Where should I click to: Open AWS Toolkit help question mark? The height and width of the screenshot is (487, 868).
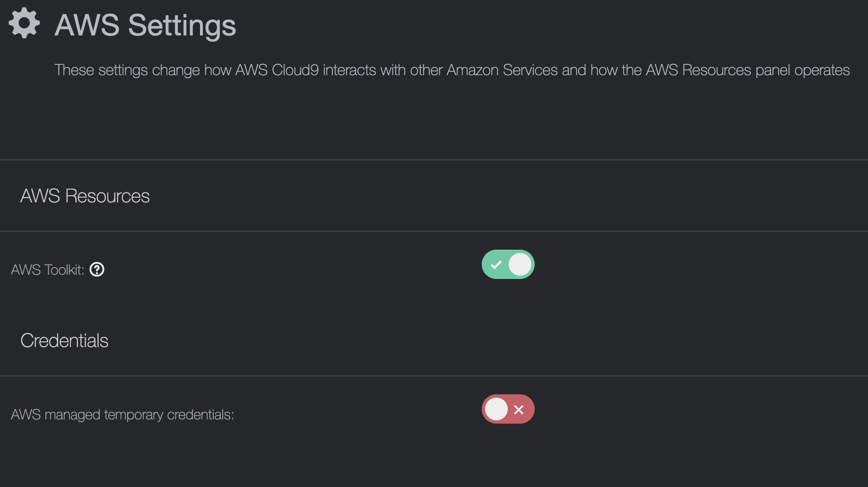(x=97, y=270)
